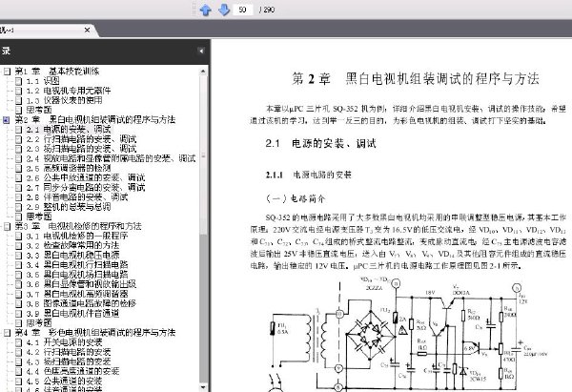Select the 第3章 电视机检修的程序和方法 bookmark
The height and width of the screenshot is (392, 572).
[78, 226]
